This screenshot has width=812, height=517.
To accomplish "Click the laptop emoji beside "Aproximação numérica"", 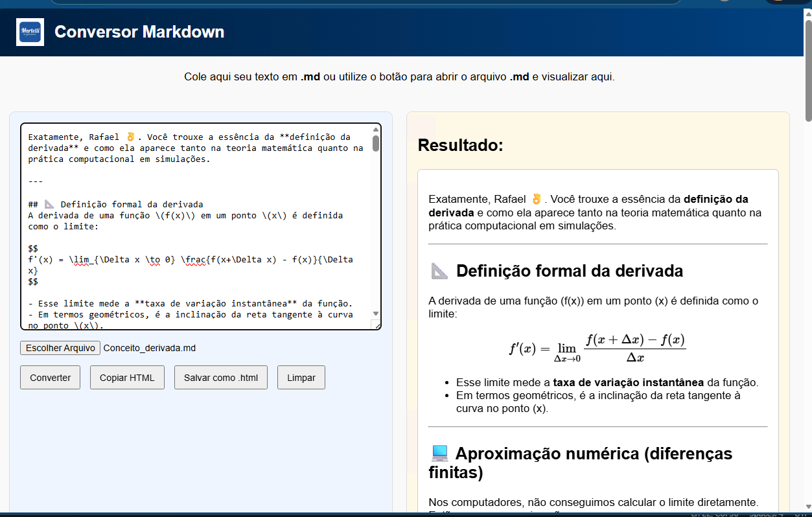I will click(x=439, y=453).
